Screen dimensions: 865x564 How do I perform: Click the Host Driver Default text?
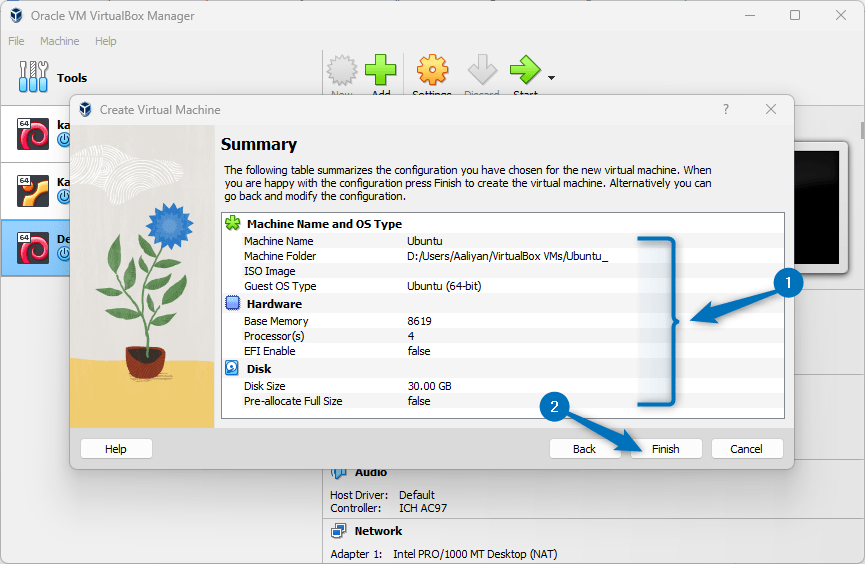click(382, 495)
